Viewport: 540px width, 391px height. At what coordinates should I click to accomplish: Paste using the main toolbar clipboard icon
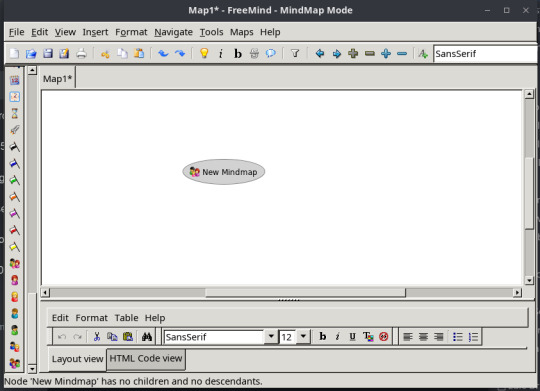139,53
